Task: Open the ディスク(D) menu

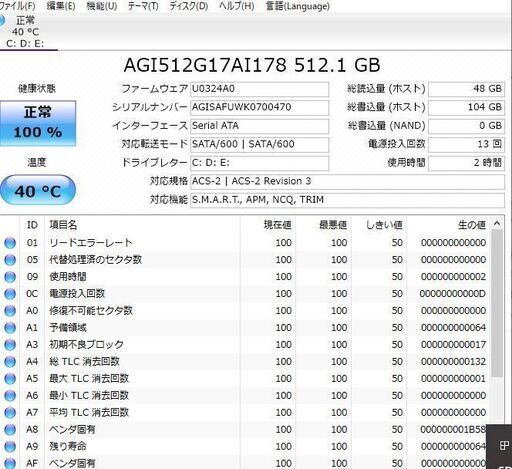Action: [189, 6]
